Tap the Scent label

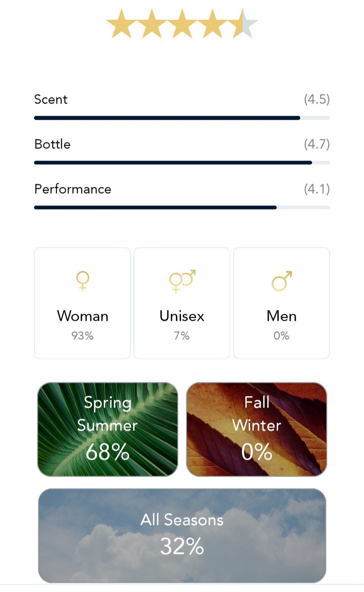coord(51,99)
